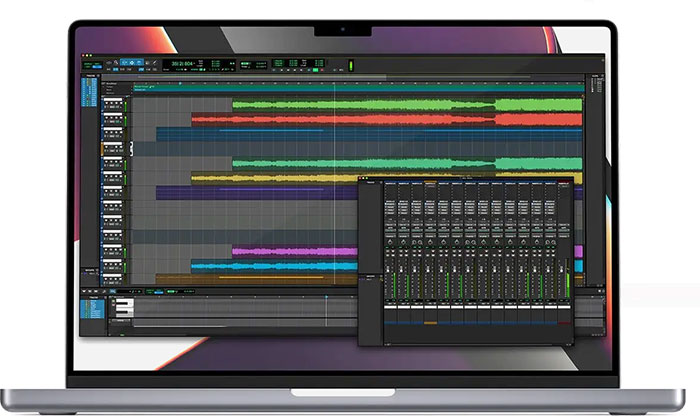Click the playhead cursor line in the edit timeline
This screenshot has height=416, width=700.
pyautogui.click(x=334, y=183)
